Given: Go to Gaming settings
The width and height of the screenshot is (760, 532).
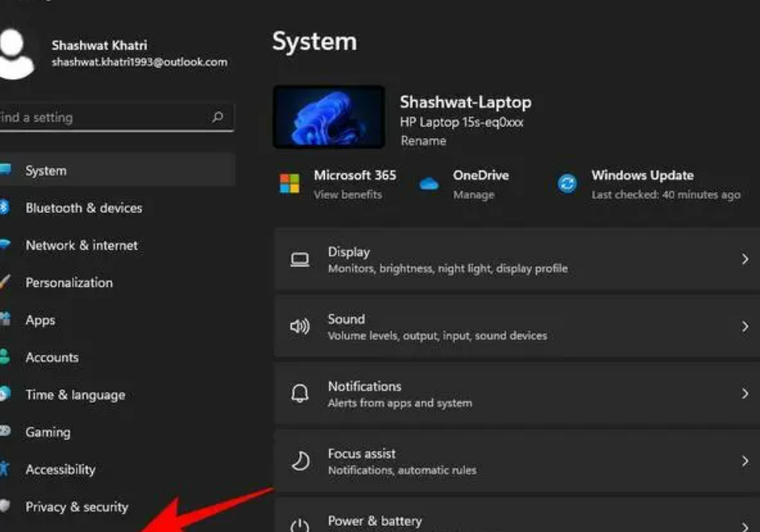Looking at the screenshot, I should (x=118, y=432).
